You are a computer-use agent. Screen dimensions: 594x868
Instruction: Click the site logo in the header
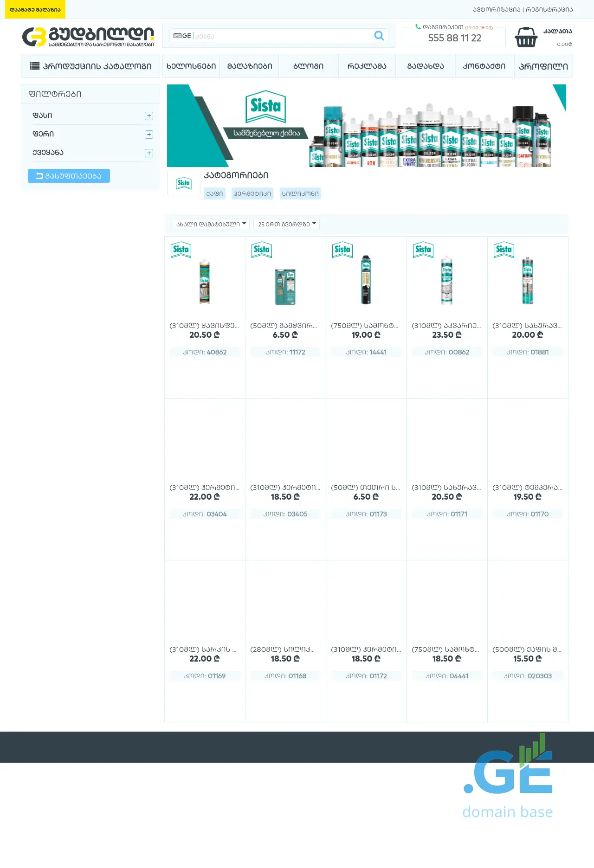click(88, 37)
